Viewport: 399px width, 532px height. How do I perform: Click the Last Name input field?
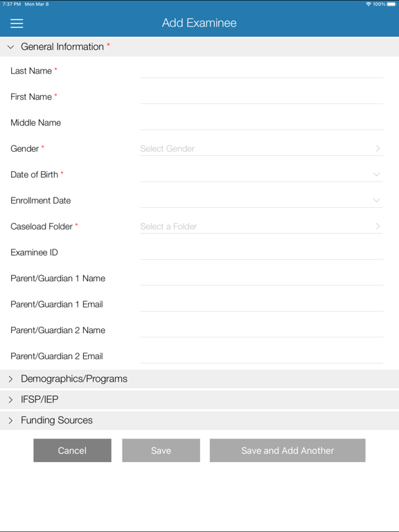[262, 71]
